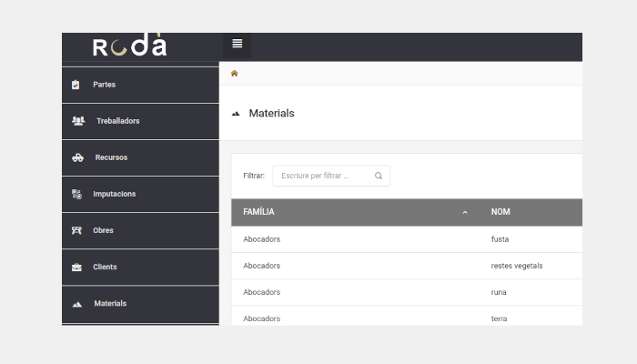Click the hamburger menu icon in top bar

[238, 43]
